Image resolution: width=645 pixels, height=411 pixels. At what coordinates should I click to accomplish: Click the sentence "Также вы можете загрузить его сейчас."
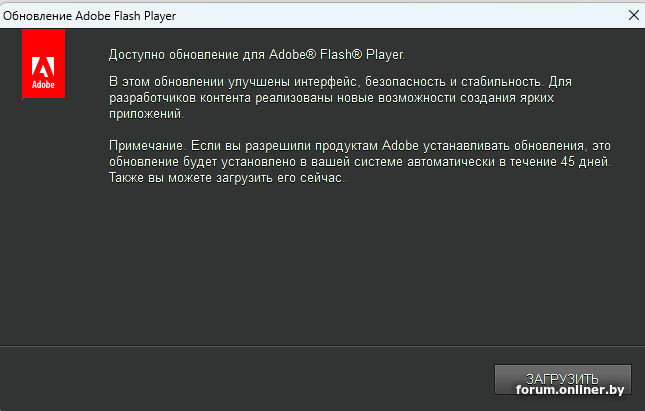226,179
